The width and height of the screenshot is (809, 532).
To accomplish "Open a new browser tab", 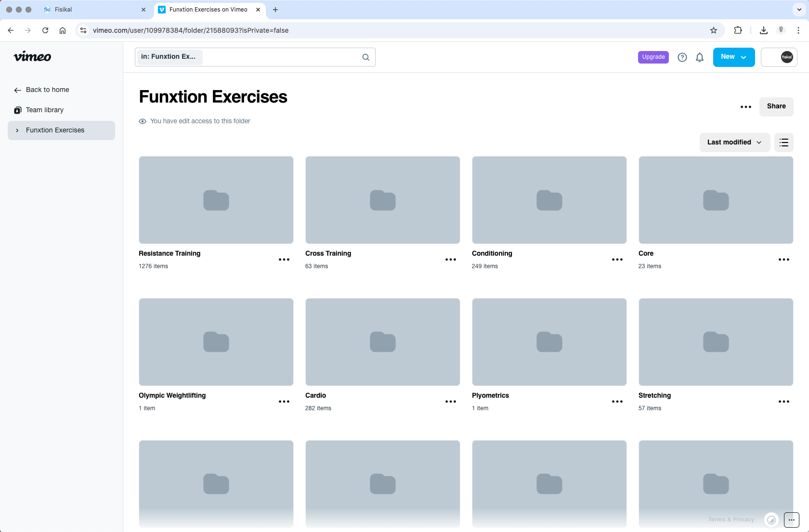I will pos(275,10).
